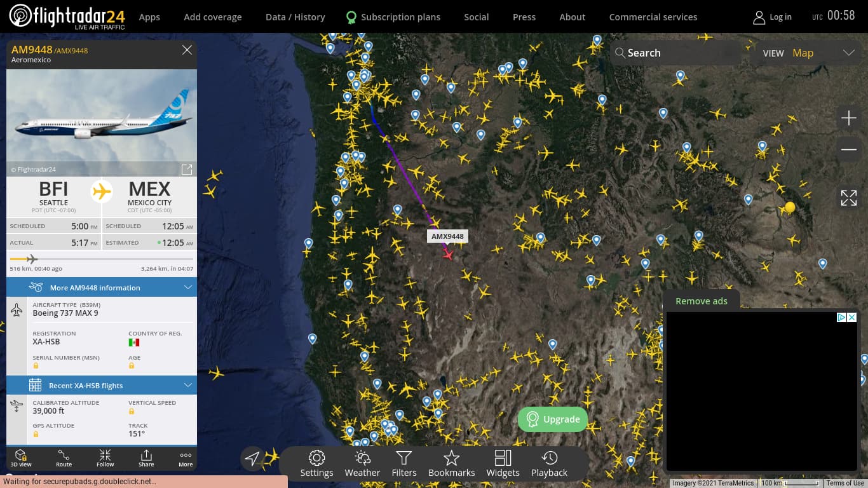Click the locked GPS altitude padlock
This screenshot has width=868, height=488.
tap(36, 434)
